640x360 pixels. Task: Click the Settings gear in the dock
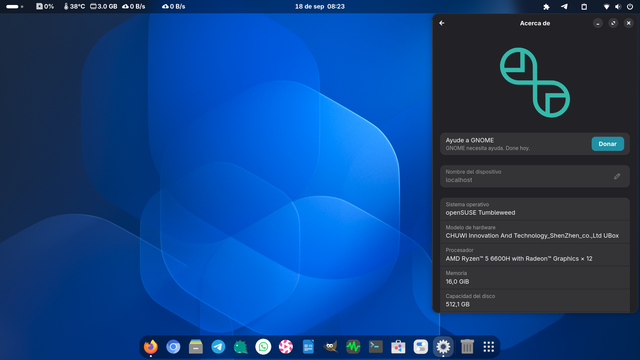pos(443,347)
